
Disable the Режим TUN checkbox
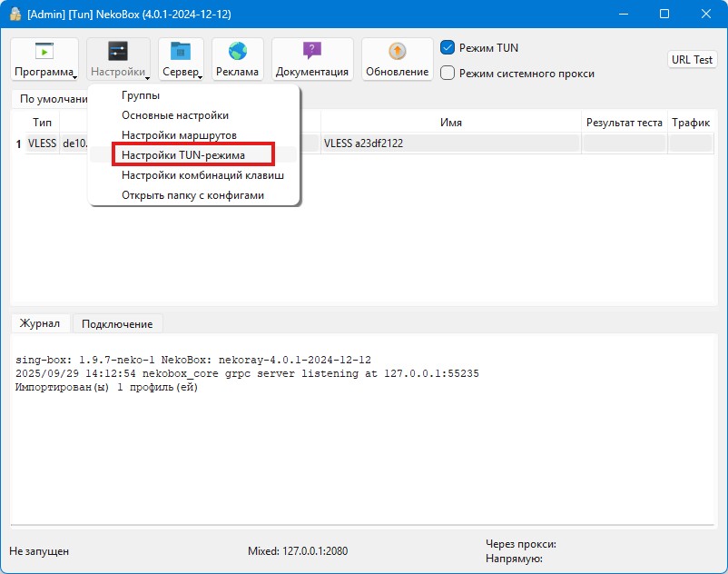click(x=448, y=47)
